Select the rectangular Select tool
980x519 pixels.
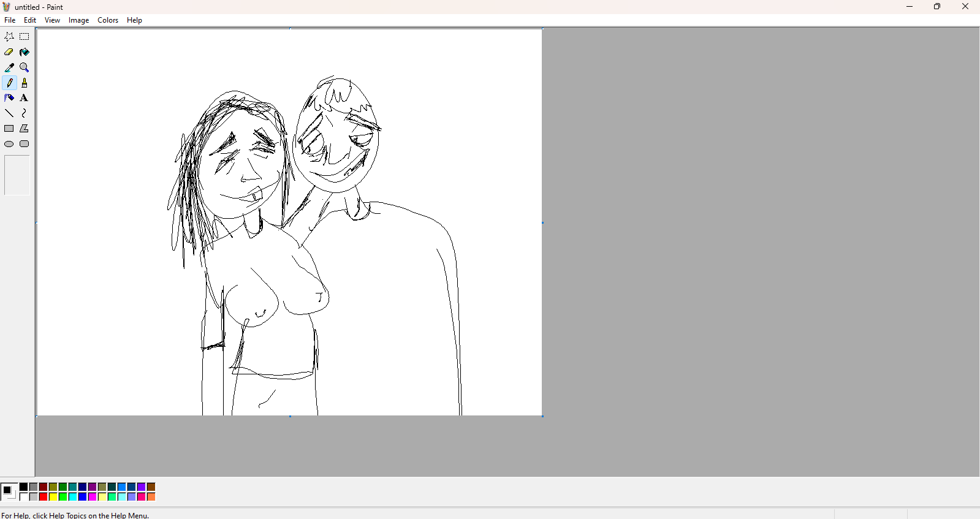click(x=25, y=37)
